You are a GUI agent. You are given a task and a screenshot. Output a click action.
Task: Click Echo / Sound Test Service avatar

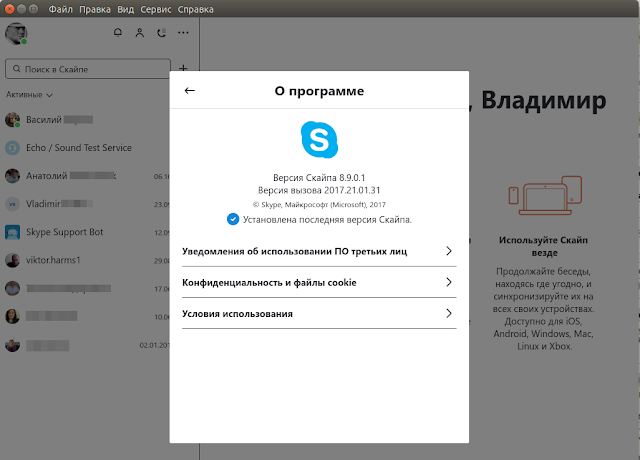click(x=12, y=148)
